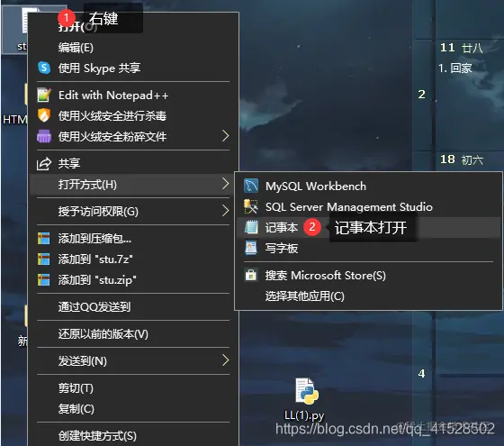Expand the 发送到(N) submenu arrow
The width and height of the screenshot is (504, 446).
click(226, 360)
